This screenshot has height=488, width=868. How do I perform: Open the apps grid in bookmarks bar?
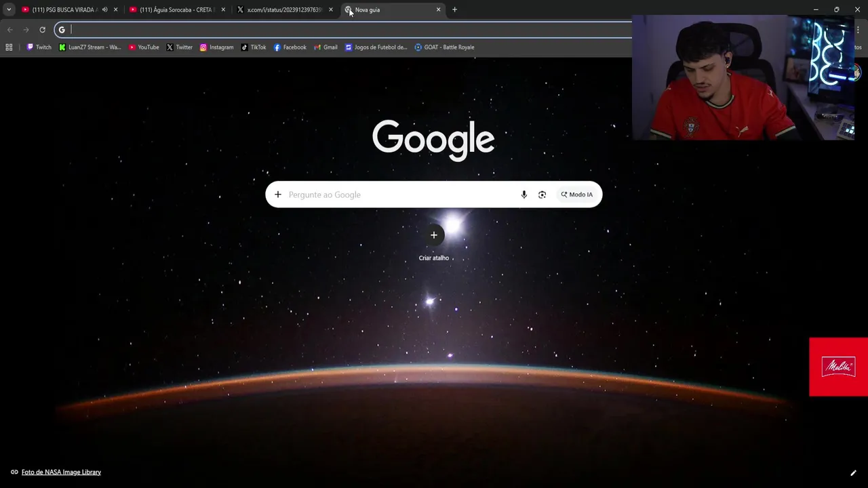[x=9, y=47]
